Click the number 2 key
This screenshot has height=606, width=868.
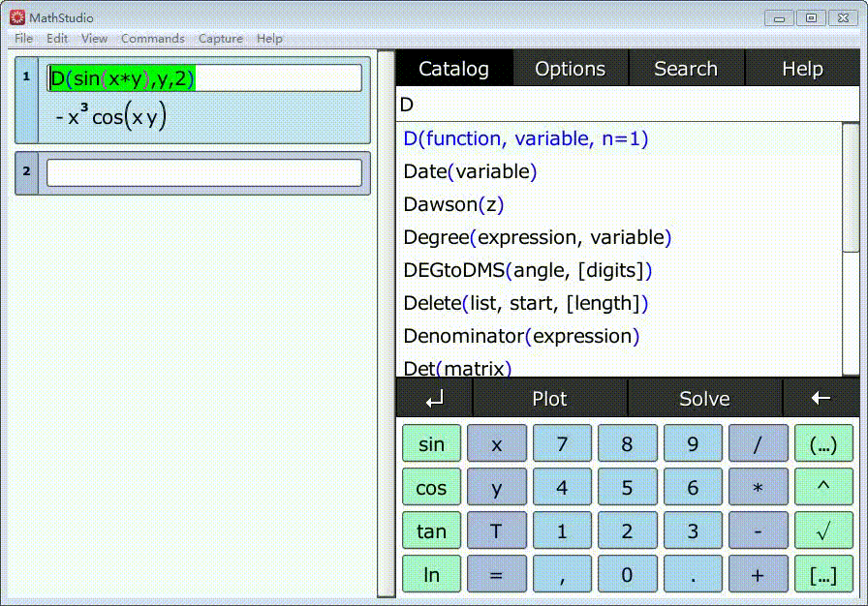coord(627,530)
